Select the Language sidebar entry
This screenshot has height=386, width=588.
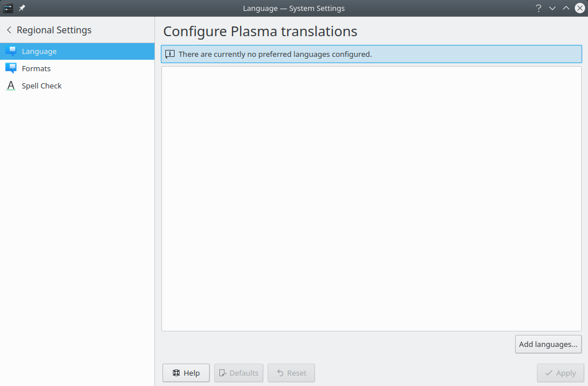[78, 51]
